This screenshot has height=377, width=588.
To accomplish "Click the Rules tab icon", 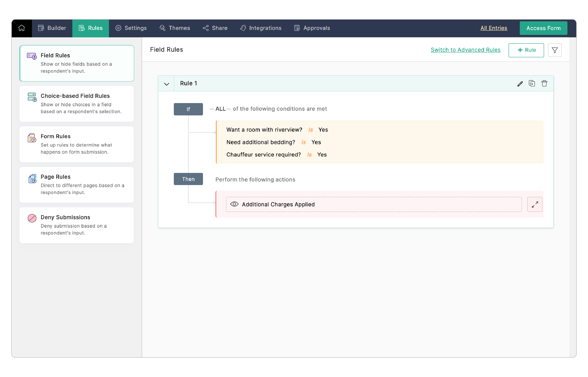I will click(x=82, y=28).
